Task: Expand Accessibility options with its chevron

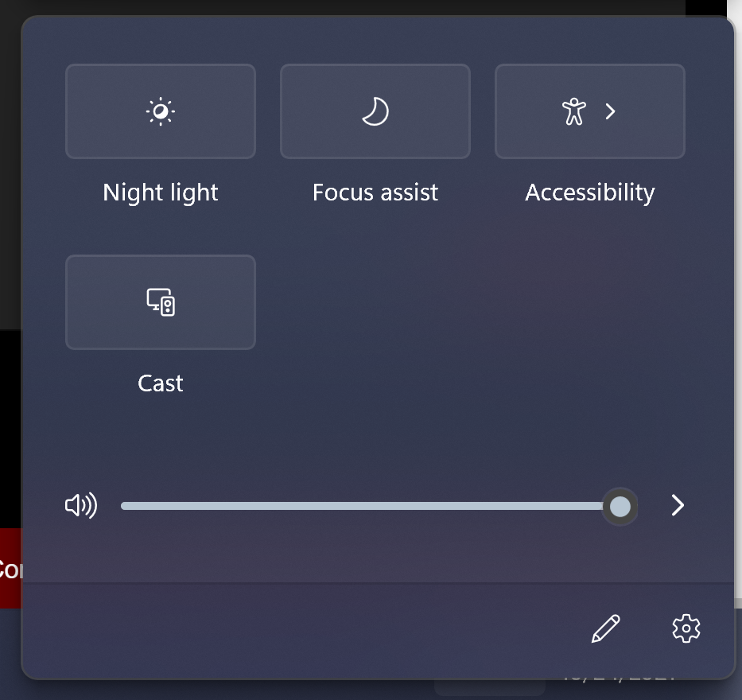Action: pyautogui.click(x=611, y=111)
